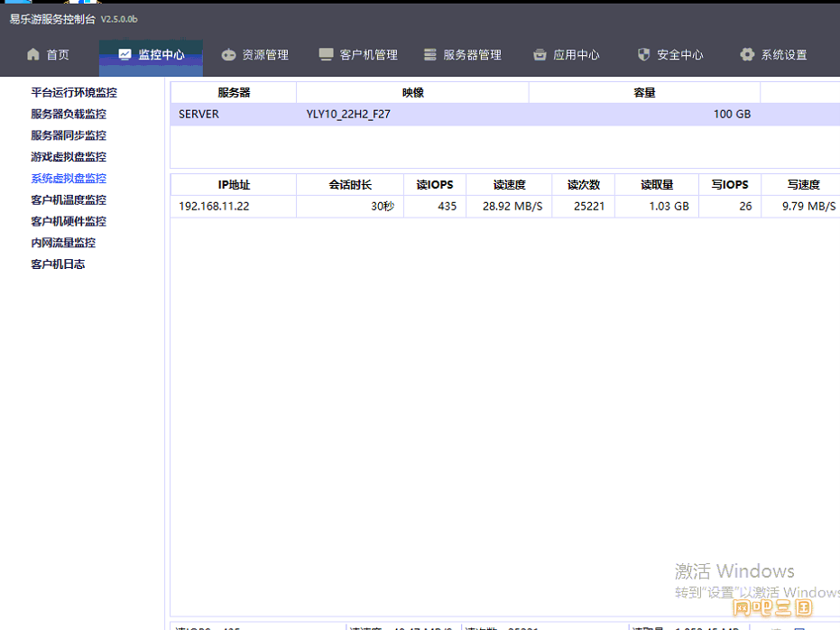The height and width of the screenshot is (630, 840).
Task: Open the 首页 tab
Action: (48, 55)
